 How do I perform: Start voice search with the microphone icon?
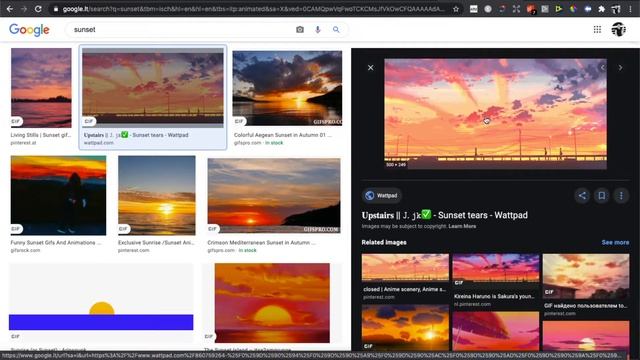click(318, 29)
